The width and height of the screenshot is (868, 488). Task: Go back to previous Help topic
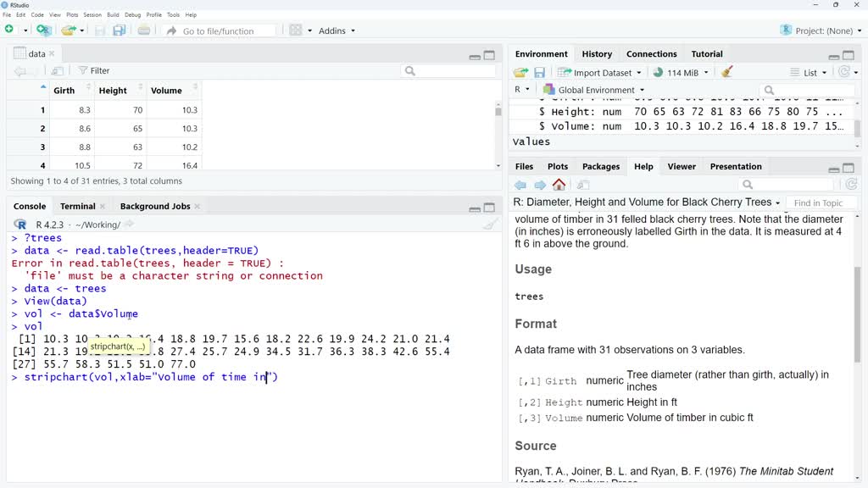(520, 185)
